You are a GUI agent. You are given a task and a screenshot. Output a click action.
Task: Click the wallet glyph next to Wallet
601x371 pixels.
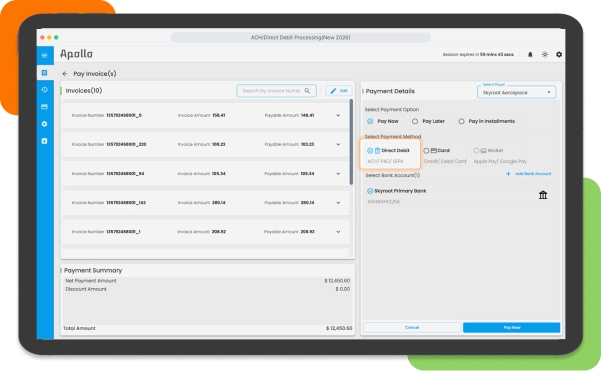(483, 151)
